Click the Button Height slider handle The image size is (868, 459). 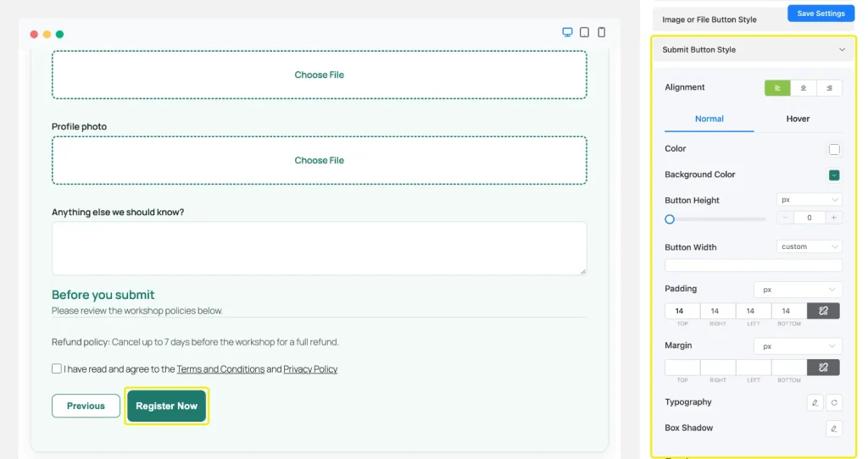[x=670, y=219]
